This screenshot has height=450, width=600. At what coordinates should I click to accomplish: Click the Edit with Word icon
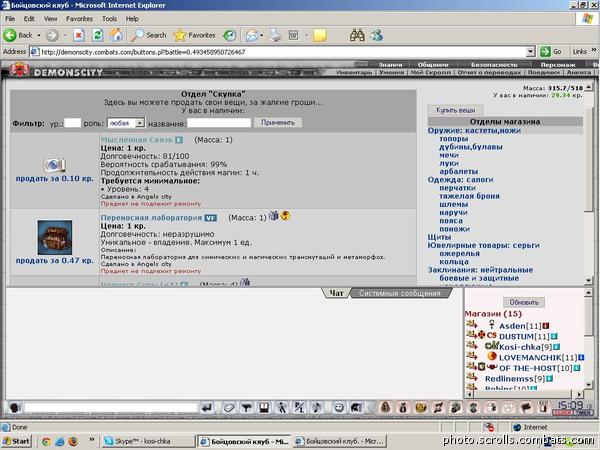293,35
